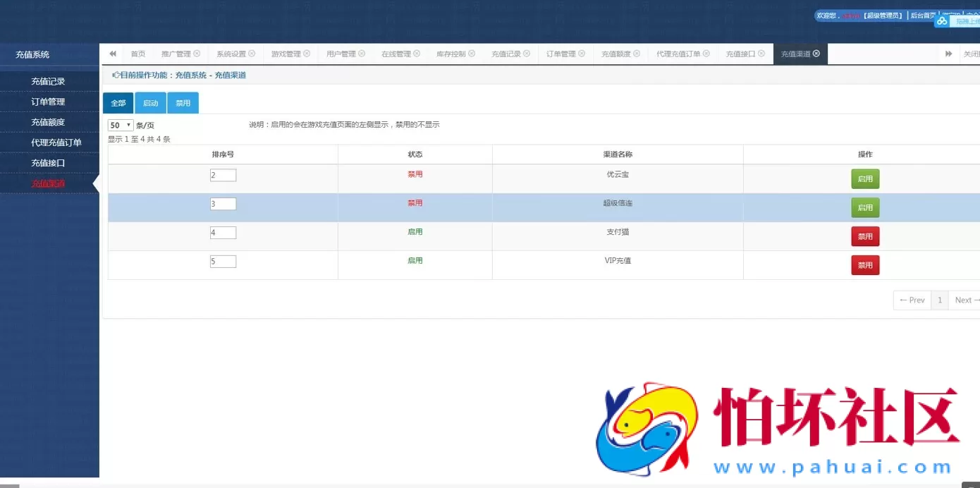
Task: Enable the 优云宝 channel with its 启用 button
Action: [x=865, y=178]
